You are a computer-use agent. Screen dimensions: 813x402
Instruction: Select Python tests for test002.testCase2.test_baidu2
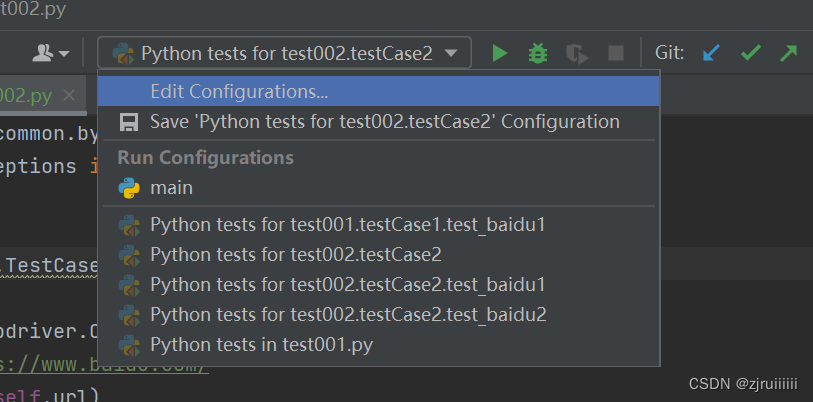click(x=348, y=315)
